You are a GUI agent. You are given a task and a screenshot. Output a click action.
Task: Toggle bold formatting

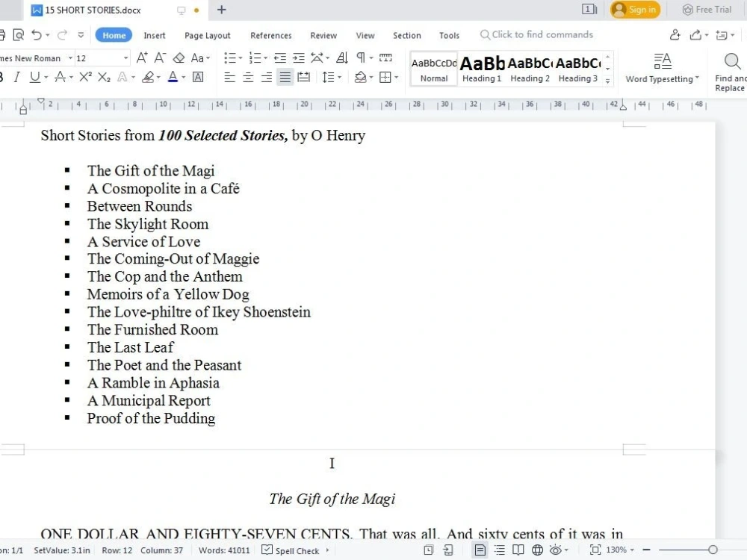click(x=3, y=77)
